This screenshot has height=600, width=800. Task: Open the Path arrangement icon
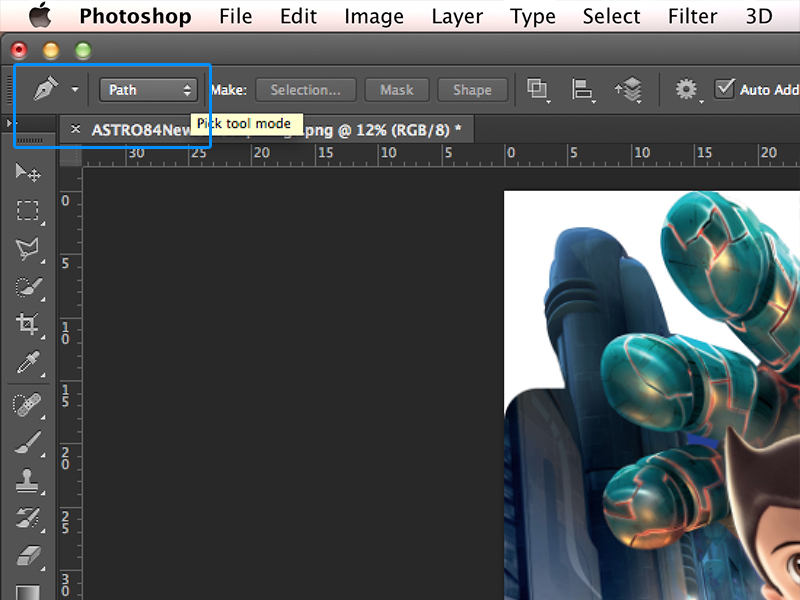click(629, 89)
